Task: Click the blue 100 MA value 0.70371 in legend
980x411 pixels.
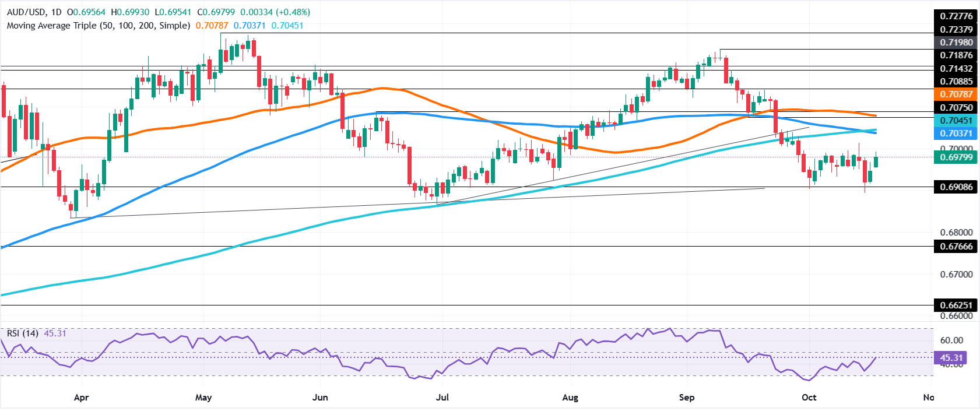Action: pos(250,26)
